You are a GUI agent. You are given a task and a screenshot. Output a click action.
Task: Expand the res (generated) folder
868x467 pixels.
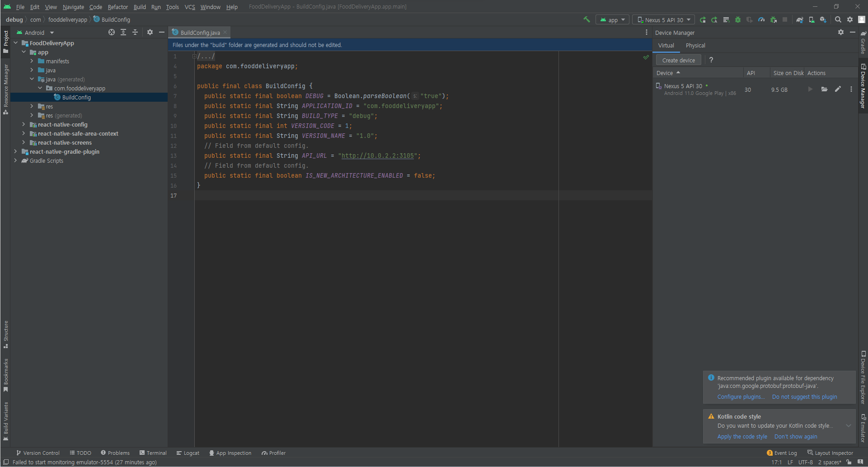[x=32, y=115]
